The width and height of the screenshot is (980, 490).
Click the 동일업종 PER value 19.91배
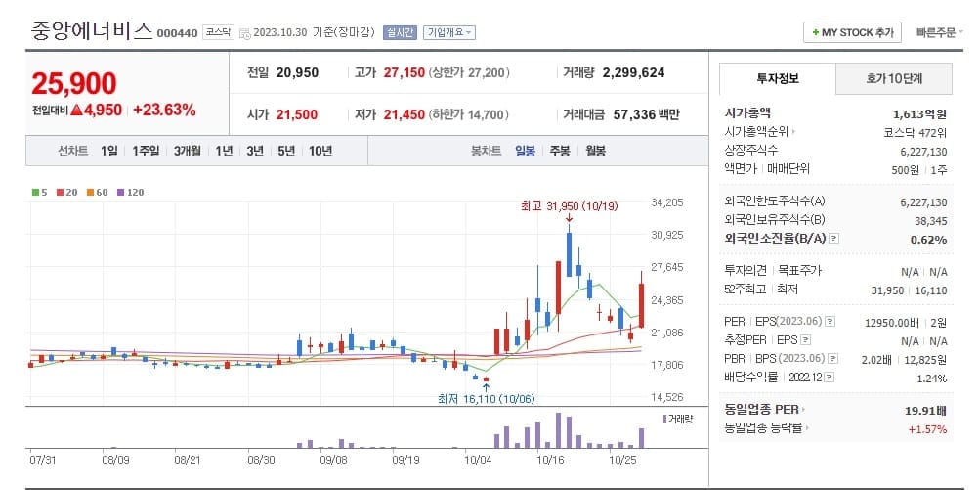925,411
